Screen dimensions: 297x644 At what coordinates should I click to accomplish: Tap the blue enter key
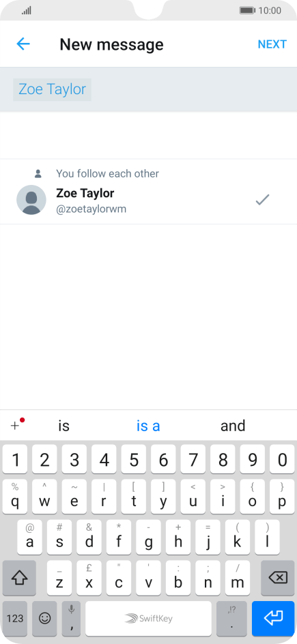click(x=273, y=619)
